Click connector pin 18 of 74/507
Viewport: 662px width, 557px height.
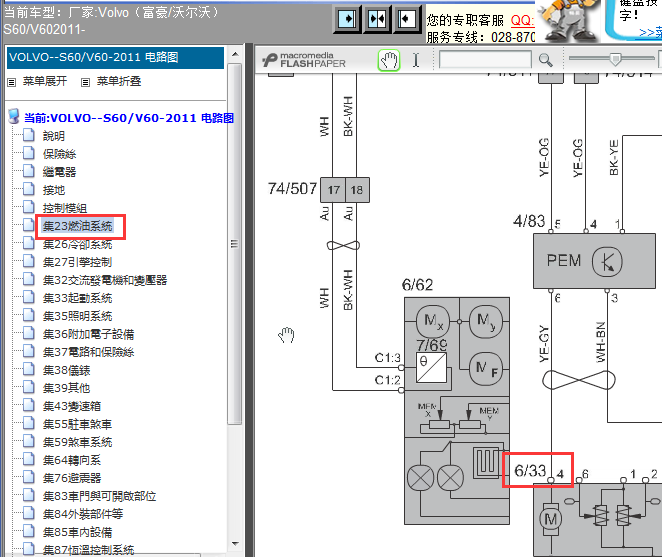(357, 190)
